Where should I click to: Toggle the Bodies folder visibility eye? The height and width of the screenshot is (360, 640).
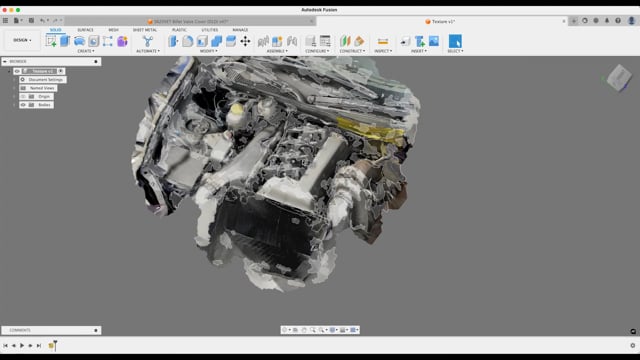point(23,105)
